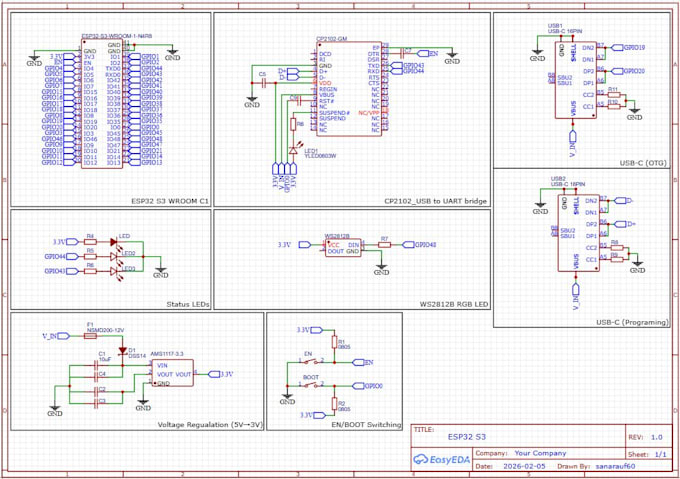Click resistor R4 in Status LEDs
The width and height of the screenshot is (680, 479).
pyautogui.click(x=90, y=242)
